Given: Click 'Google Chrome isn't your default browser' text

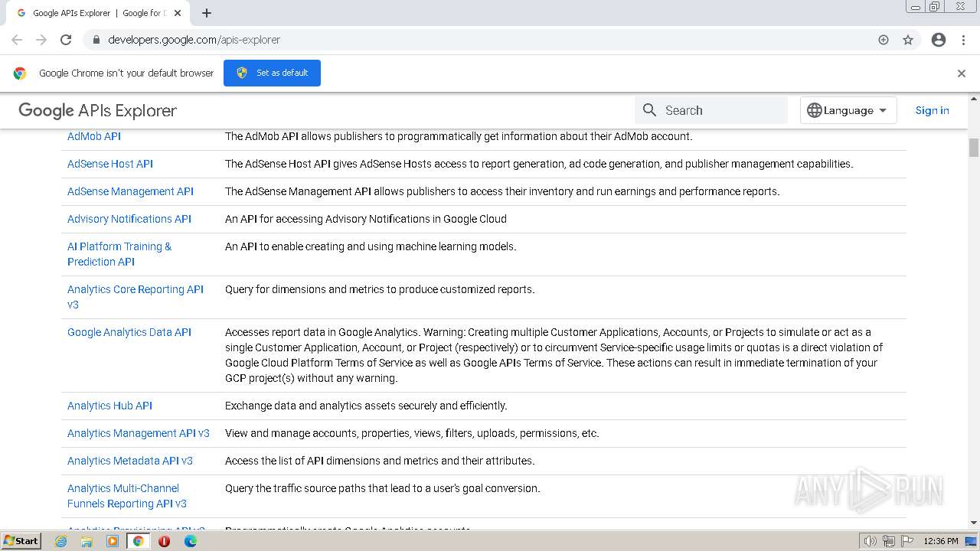Looking at the screenshot, I should (126, 73).
